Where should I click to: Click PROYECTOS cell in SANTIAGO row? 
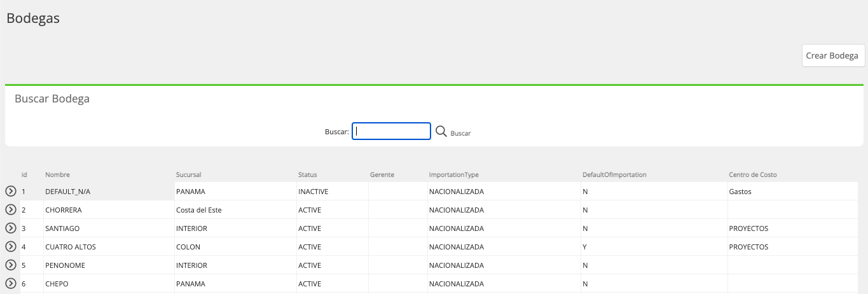pyautogui.click(x=792, y=228)
